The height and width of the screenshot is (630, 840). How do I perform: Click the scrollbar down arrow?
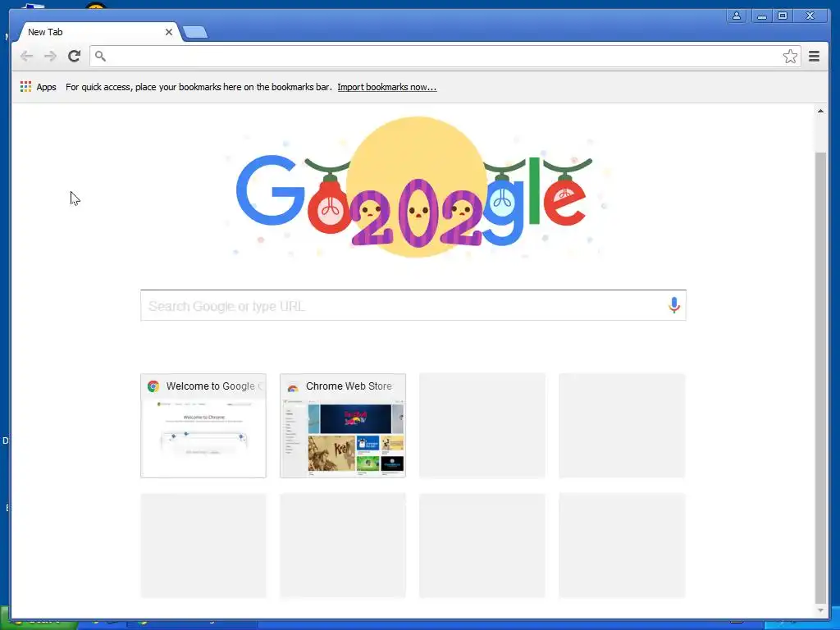[x=820, y=610]
